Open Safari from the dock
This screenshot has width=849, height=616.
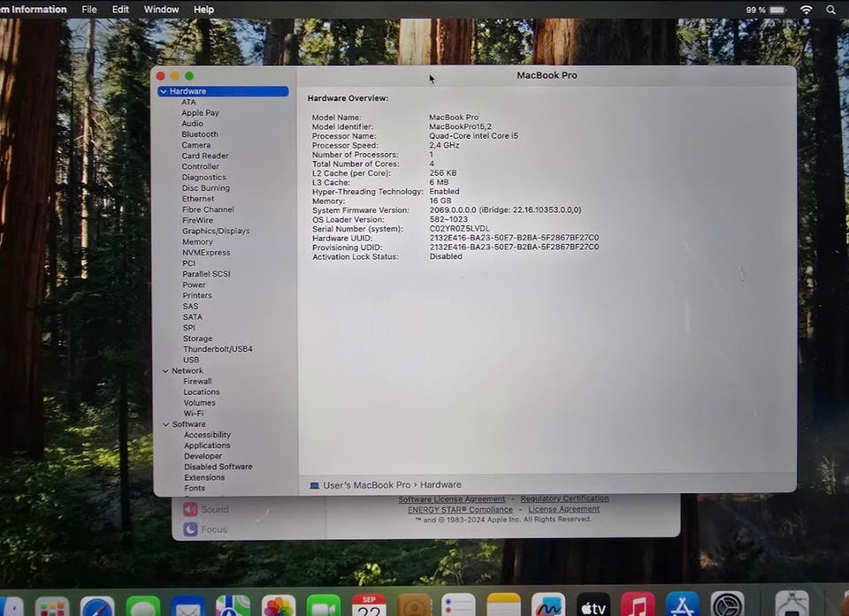click(97, 608)
